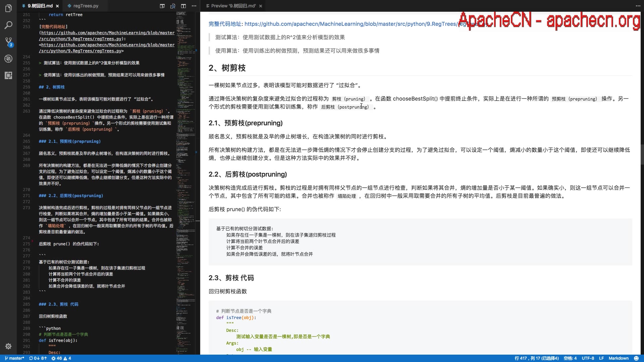Click the '### 2.2、后剪枝(postpruning)' line in the editor

pos(71,196)
